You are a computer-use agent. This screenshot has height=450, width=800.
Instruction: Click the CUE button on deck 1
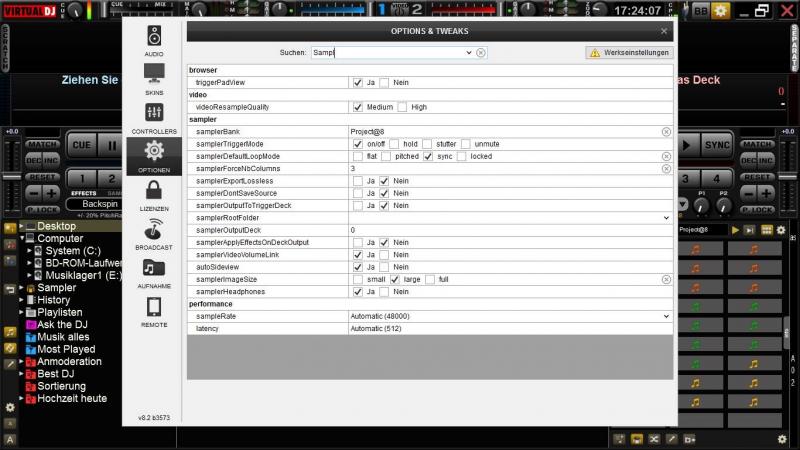click(x=81, y=145)
